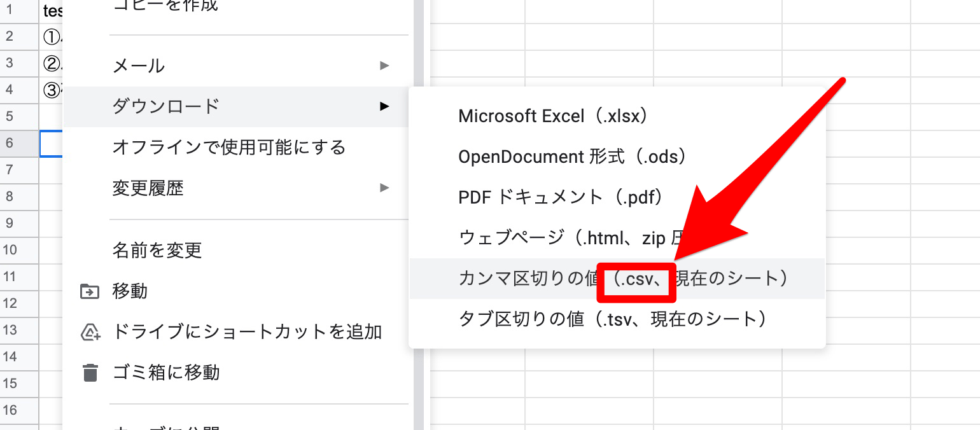Click ゴミ箱に移動 menu entry
Screen dimensions: 980x430
click(166, 372)
